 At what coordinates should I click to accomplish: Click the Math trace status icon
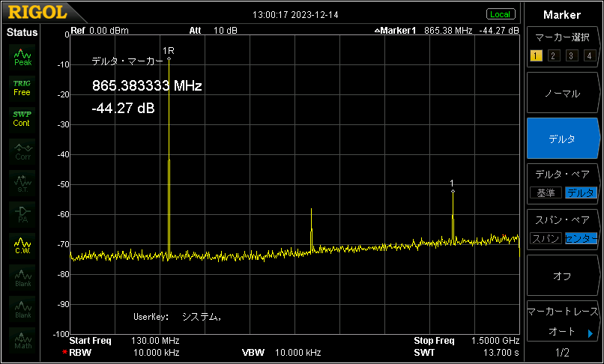[22, 341]
